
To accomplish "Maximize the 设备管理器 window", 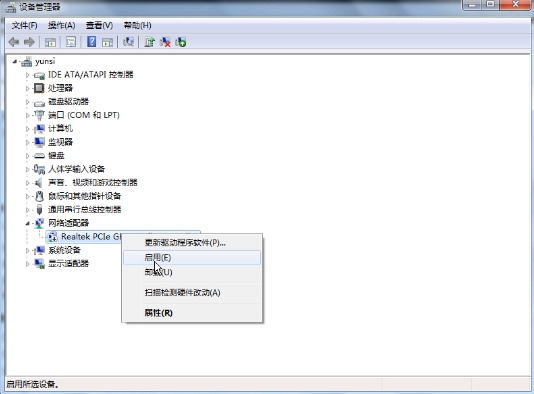I will pyautogui.click(x=490, y=5).
